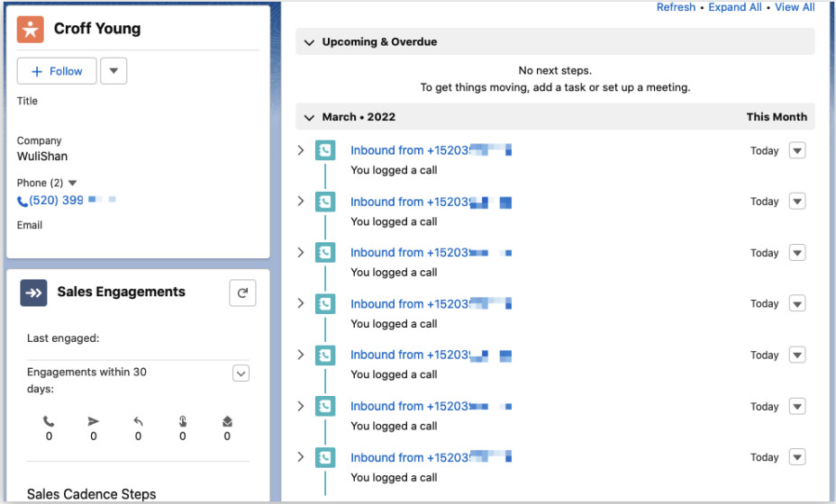Viewport: 836px width, 504px height.
Task: Click the Sales Cadence Steps heading
Action: 91,494
